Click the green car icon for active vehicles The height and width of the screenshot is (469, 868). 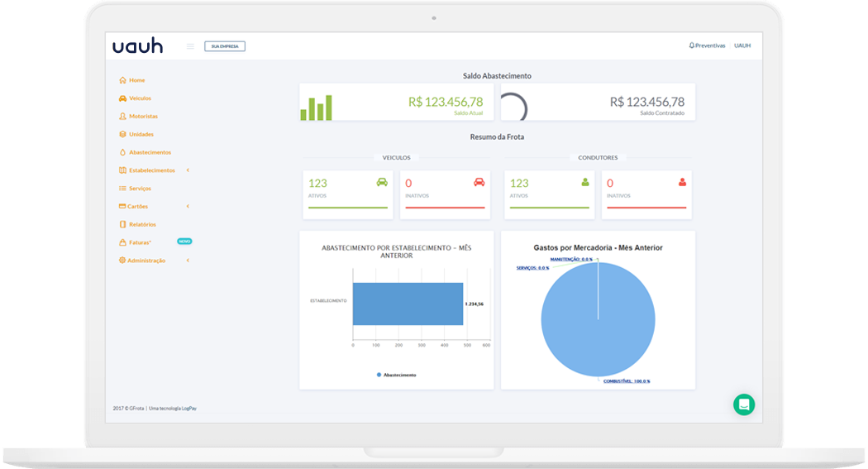[x=381, y=182]
